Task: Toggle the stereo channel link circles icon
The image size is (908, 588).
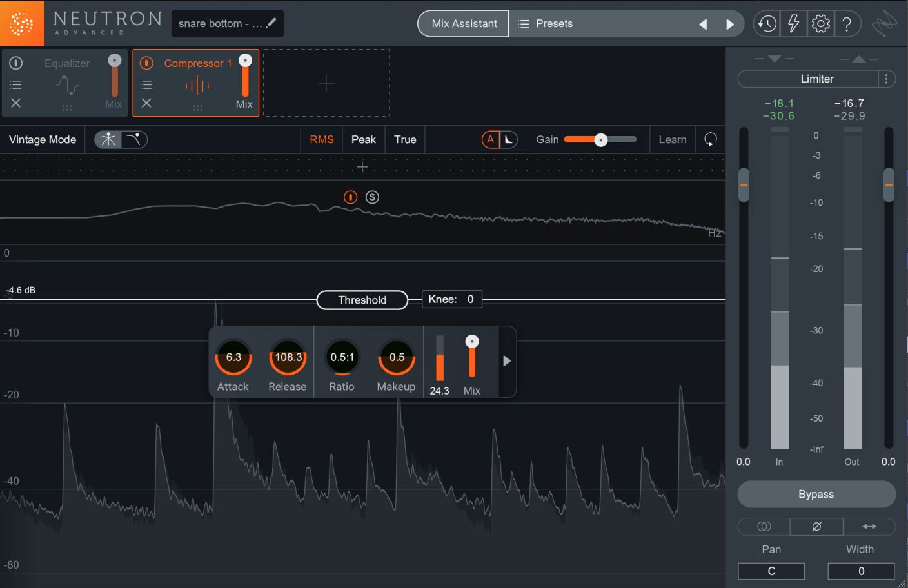Action: (x=764, y=527)
